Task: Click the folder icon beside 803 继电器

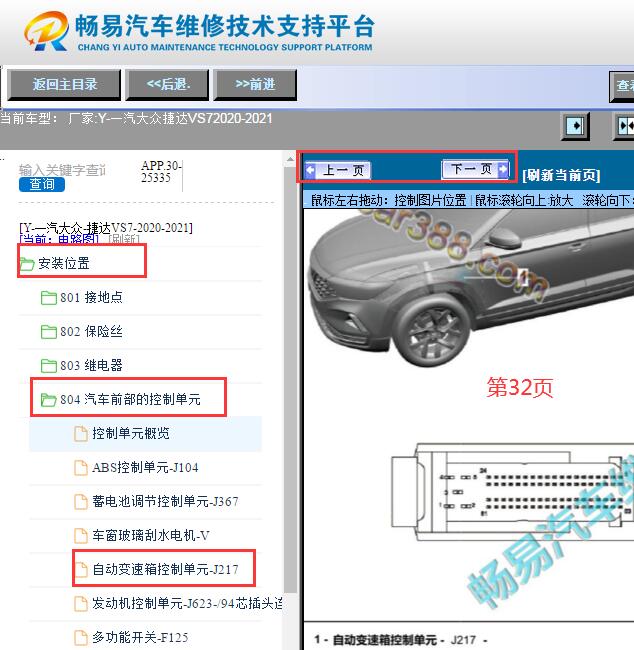Action: click(x=49, y=366)
